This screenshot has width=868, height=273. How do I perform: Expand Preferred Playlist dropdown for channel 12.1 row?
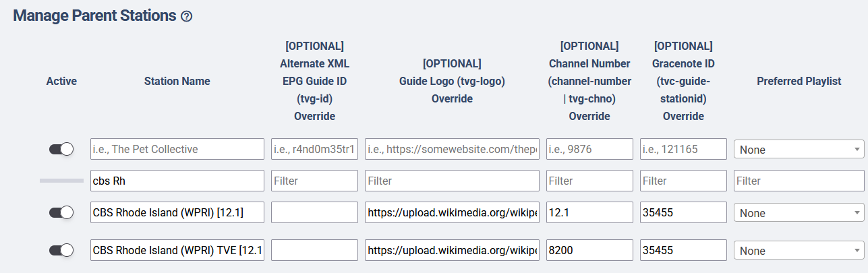799,213
